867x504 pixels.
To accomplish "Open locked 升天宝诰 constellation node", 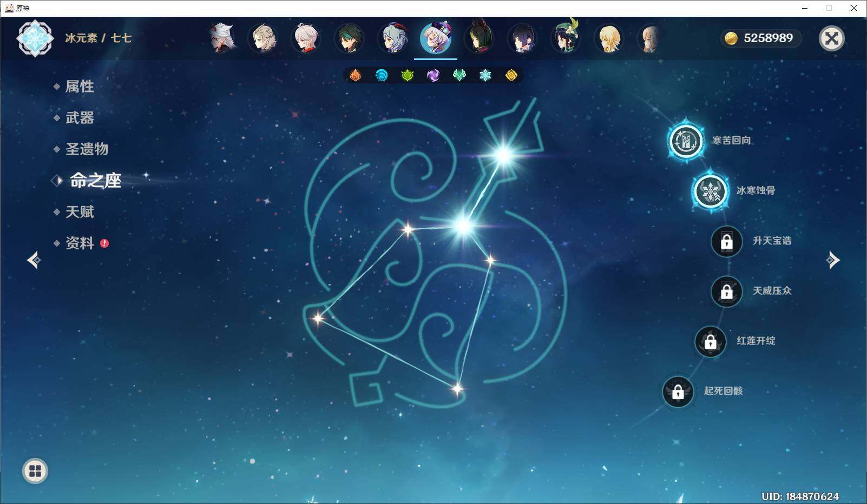I will pyautogui.click(x=726, y=241).
